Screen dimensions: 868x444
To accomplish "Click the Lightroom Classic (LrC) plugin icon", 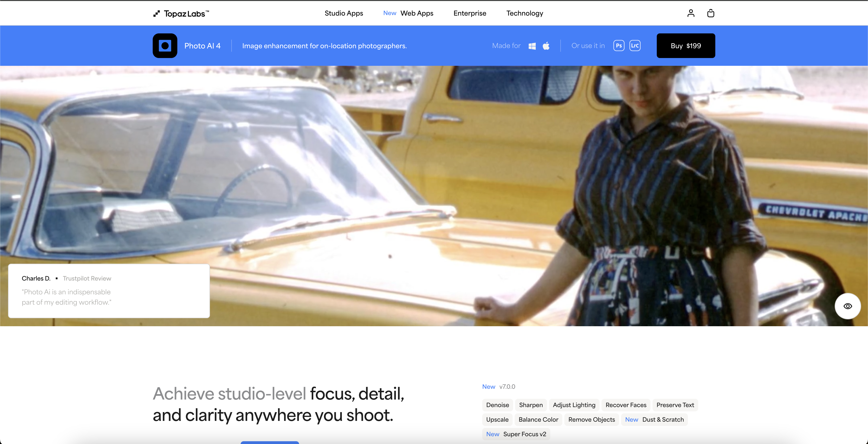I will (635, 45).
